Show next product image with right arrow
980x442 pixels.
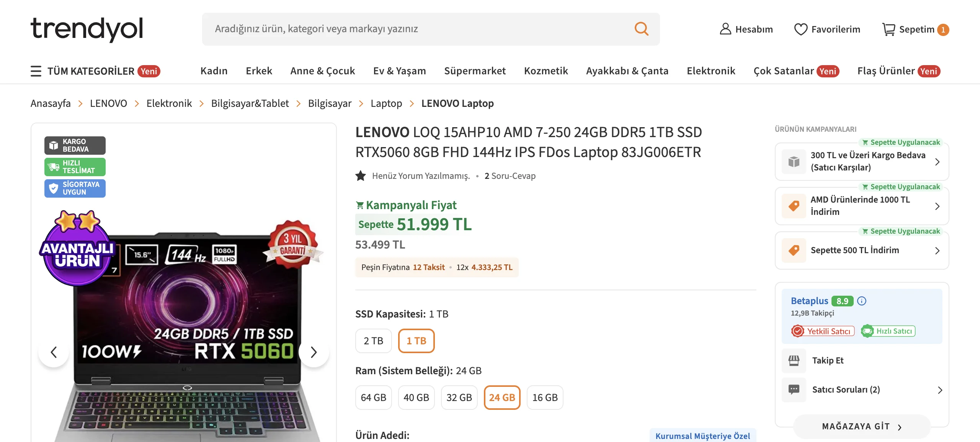tap(314, 352)
